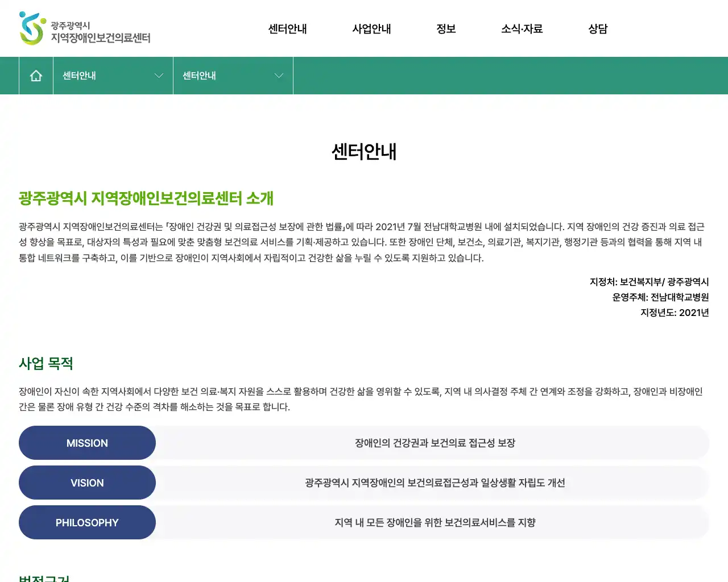
Task: Open the 상담 top menu
Action: [x=598, y=29]
